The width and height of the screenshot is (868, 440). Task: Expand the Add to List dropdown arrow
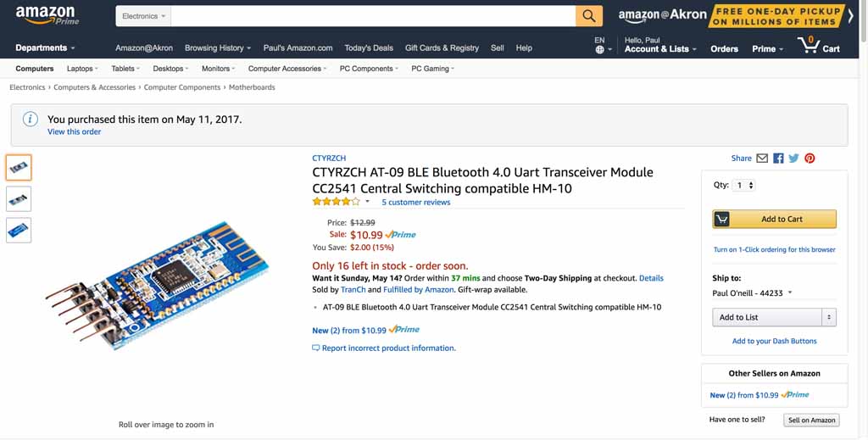coord(829,317)
